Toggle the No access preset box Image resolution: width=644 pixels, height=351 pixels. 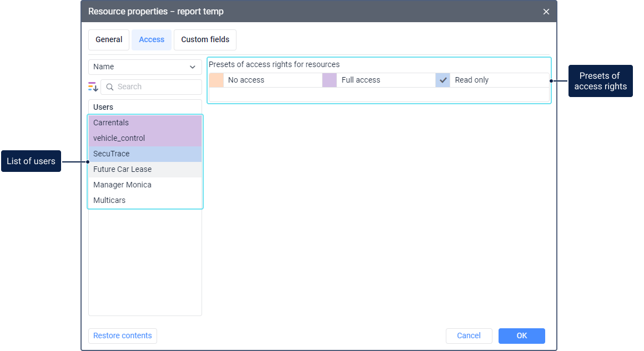tap(217, 80)
